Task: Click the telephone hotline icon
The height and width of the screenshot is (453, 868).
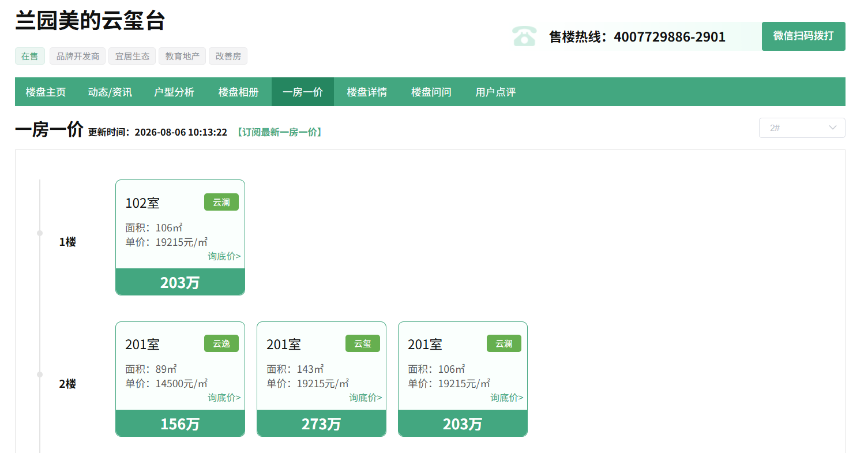Action: 524,36
